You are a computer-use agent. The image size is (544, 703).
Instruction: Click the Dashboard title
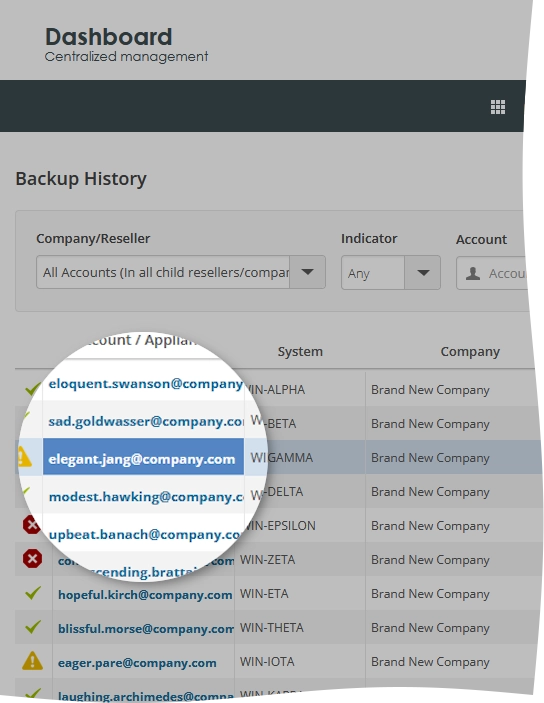[109, 37]
